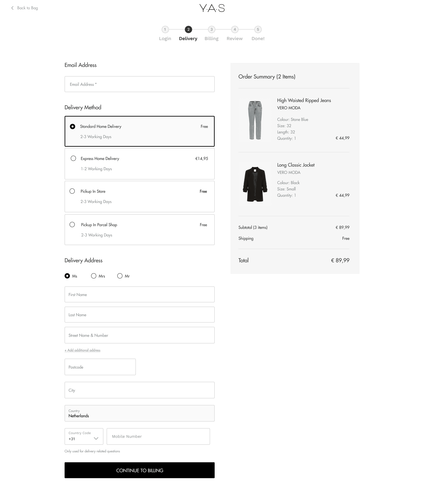Viewport: 424px width, 504px height.
Task: Click step 4 Review circle
Action: click(235, 29)
